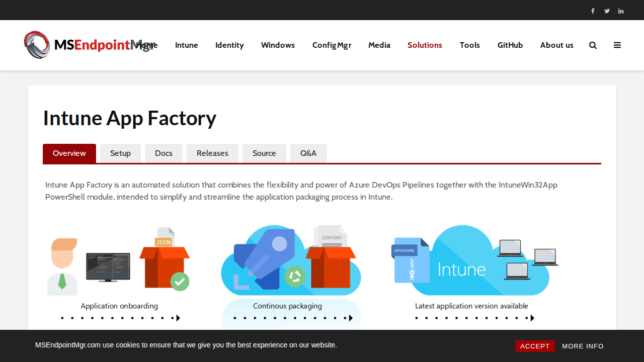Screen dimensions: 644x362
Task: Open More Info about cookies
Action: tap(583, 346)
